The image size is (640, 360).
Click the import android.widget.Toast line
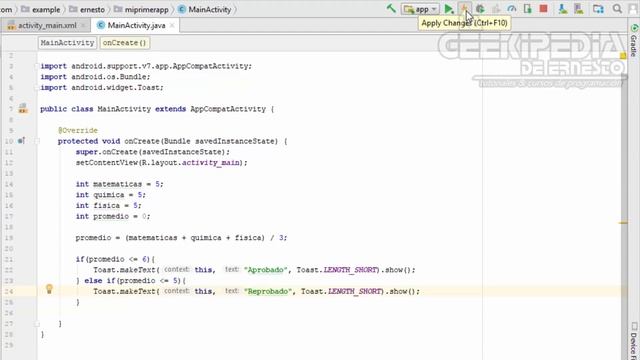pos(102,87)
